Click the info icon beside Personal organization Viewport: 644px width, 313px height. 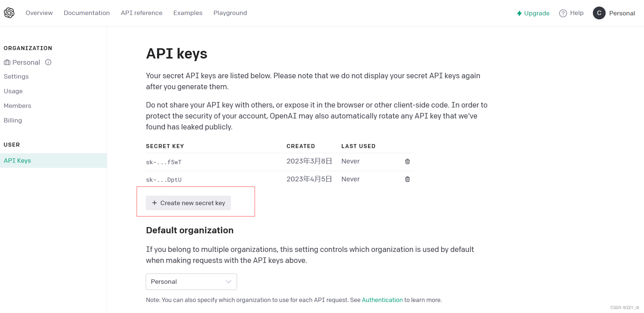[x=48, y=62]
